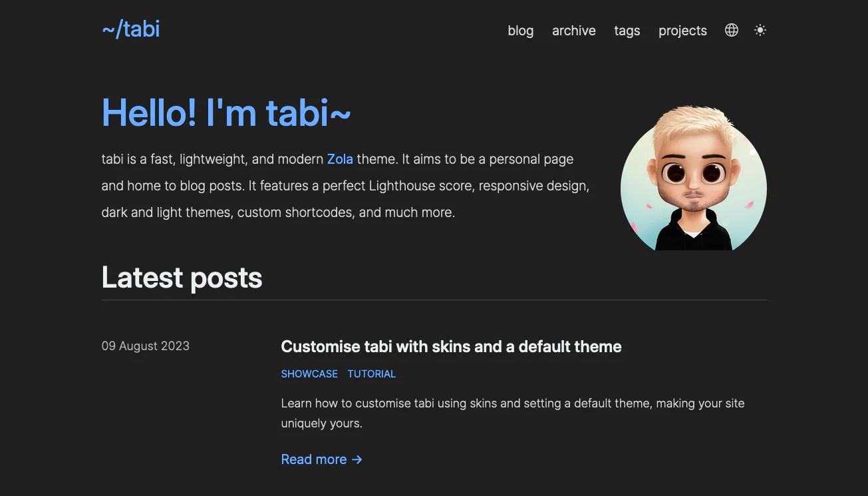Viewport: 868px width, 496px height.
Task: Select the TUTORIAL tag
Action: point(371,373)
